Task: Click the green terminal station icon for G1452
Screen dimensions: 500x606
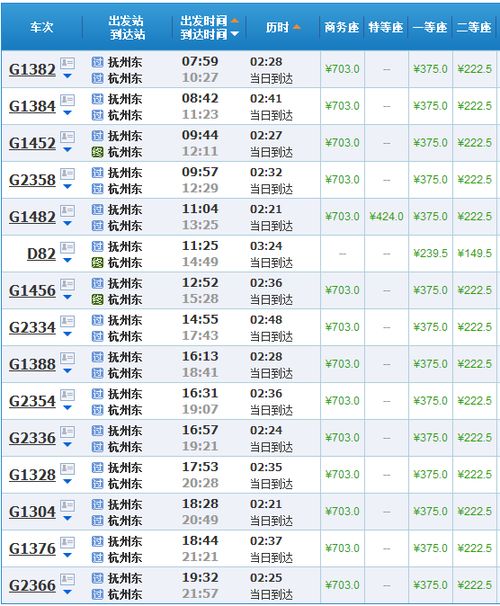Action: (97, 152)
